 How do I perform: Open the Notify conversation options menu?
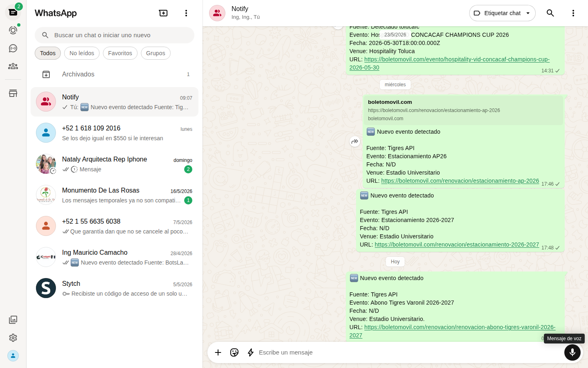click(573, 13)
